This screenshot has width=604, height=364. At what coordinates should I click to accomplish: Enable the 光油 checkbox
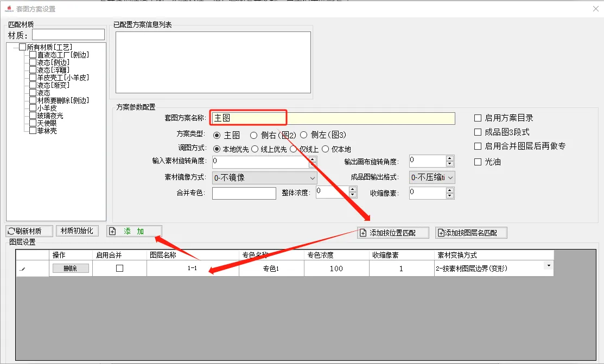[x=478, y=162]
